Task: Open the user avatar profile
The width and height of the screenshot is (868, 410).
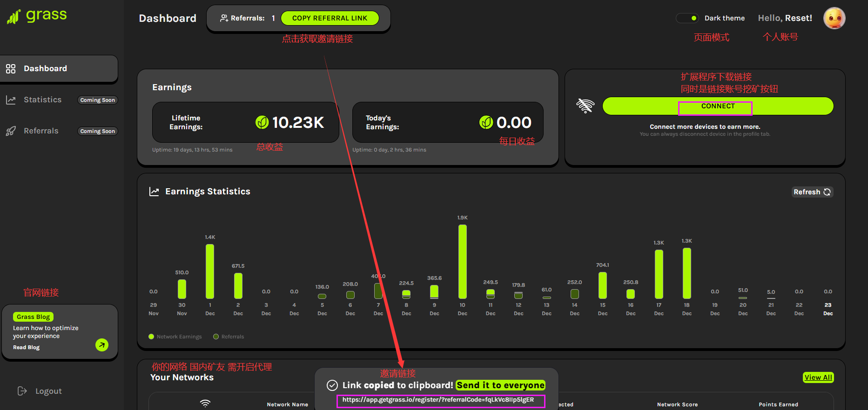Action: tap(834, 18)
